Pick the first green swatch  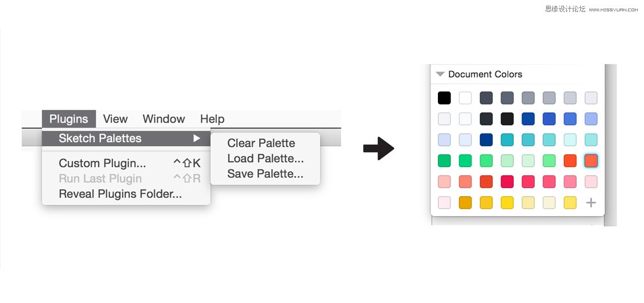click(x=444, y=161)
